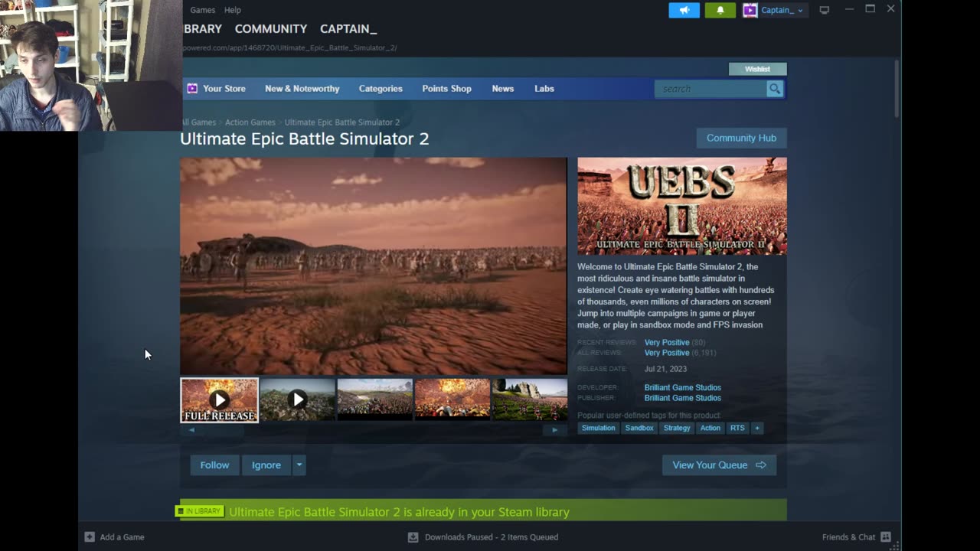Select the third screenshot thumbnail

(x=375, y=399)
